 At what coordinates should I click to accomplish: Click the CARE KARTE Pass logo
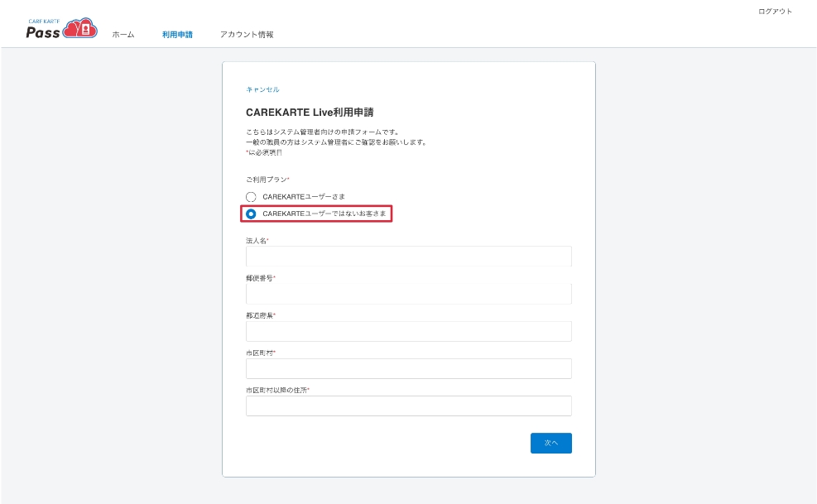pyautogui.click(x=61, y=29)
